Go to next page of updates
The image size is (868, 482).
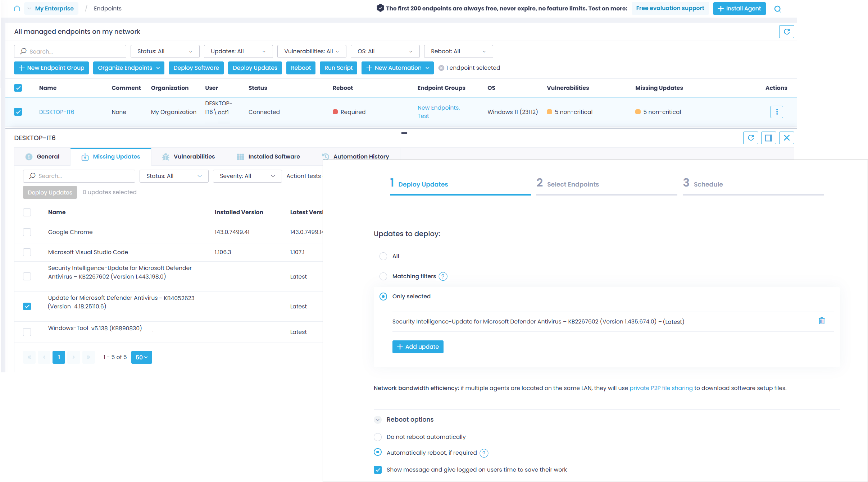pyautogui.click(x=74, y=357)
